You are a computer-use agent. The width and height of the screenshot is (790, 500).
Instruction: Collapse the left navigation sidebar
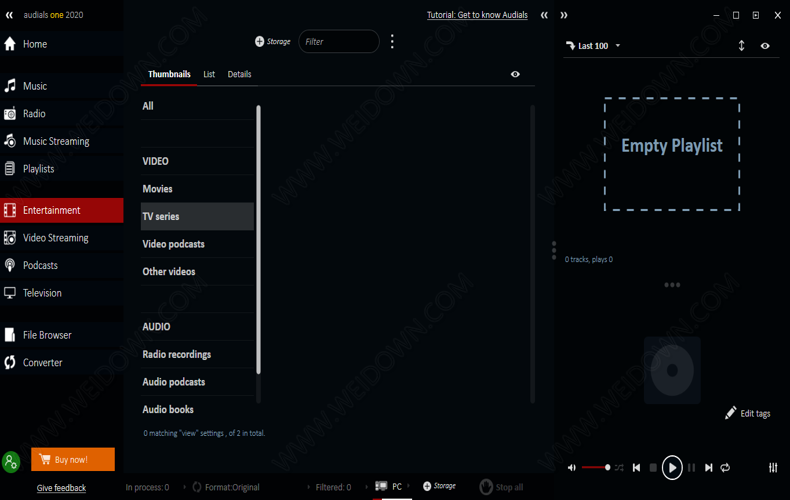click(9, 15)
